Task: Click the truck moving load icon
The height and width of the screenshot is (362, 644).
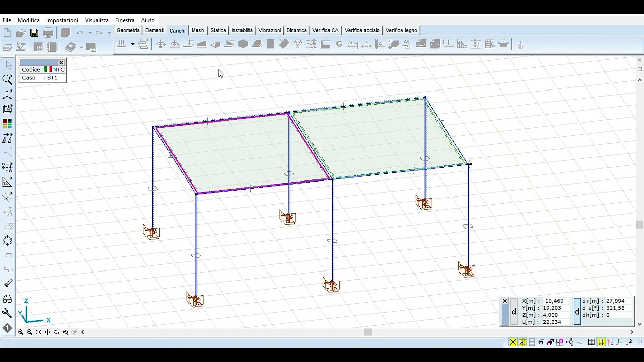Action: [421, 44]
